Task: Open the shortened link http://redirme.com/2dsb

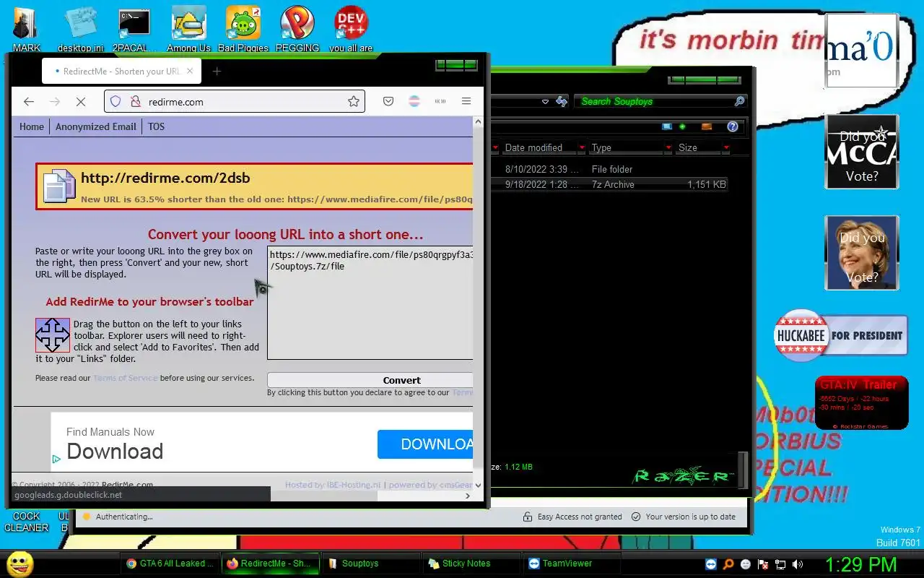Action: tap(165, 178)
